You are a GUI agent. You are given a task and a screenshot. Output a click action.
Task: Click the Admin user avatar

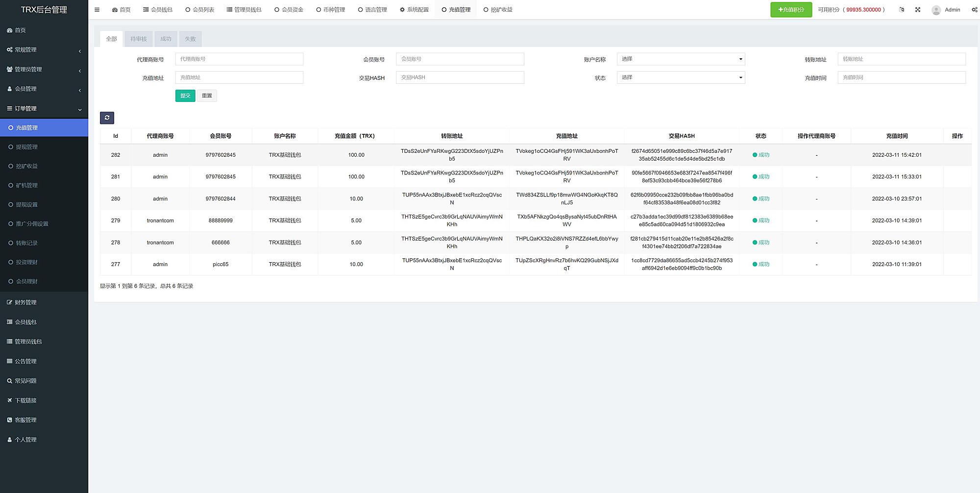tap(936, 10)
